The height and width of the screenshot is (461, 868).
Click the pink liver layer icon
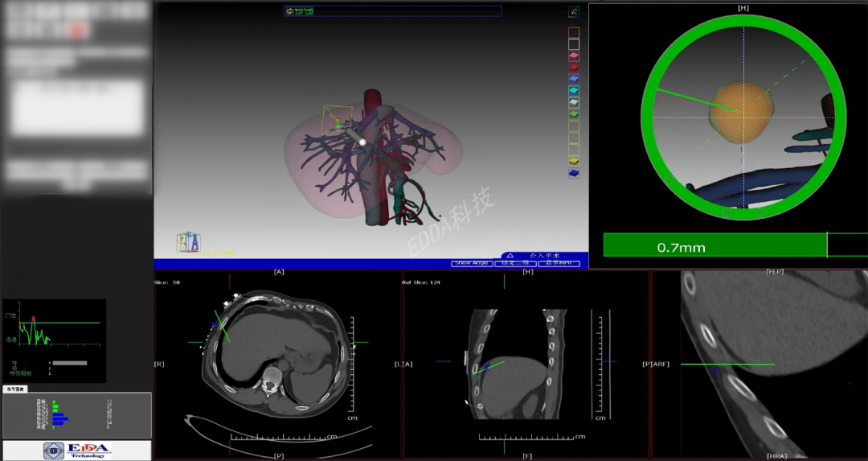click(574, 56)
